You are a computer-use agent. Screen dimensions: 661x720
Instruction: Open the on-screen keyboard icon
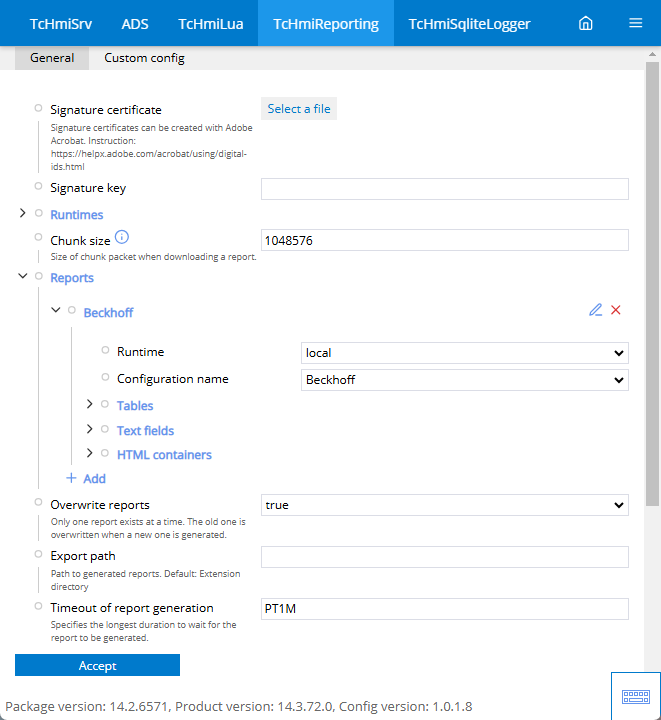(636, 697)
